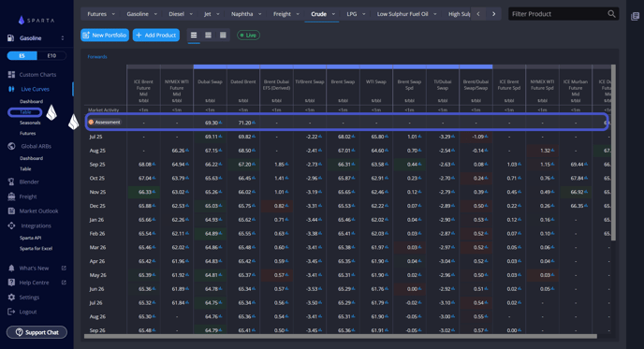This screenshot has height=349, width=644.
Task: Click the Dated Brent column header
Action: pyautogui.click(x=243, y=81)
